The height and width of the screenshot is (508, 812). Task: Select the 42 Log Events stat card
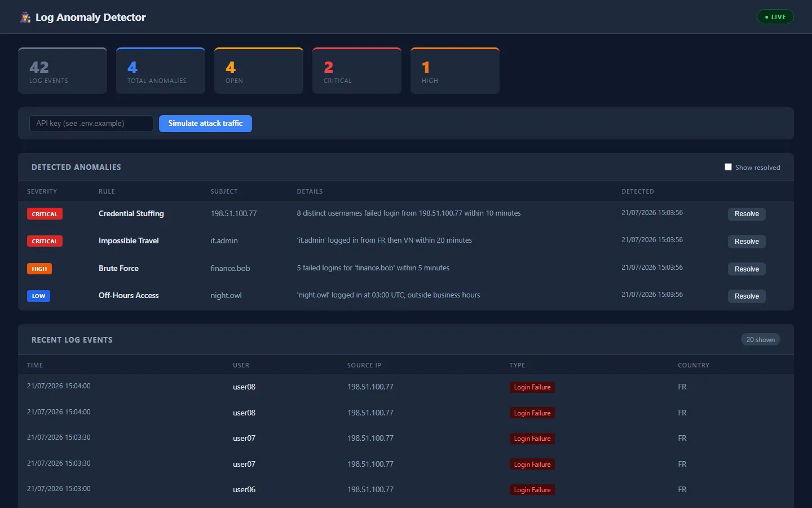point(63,71)
